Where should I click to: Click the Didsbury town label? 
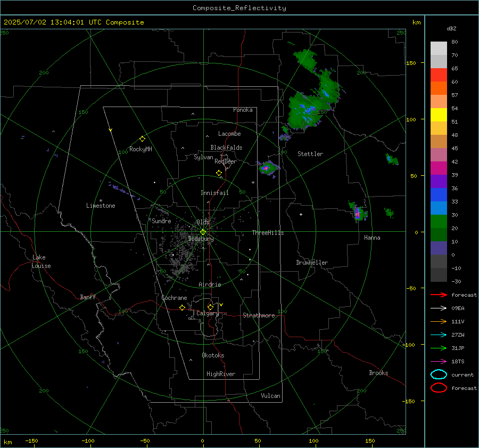pos(201,239)
